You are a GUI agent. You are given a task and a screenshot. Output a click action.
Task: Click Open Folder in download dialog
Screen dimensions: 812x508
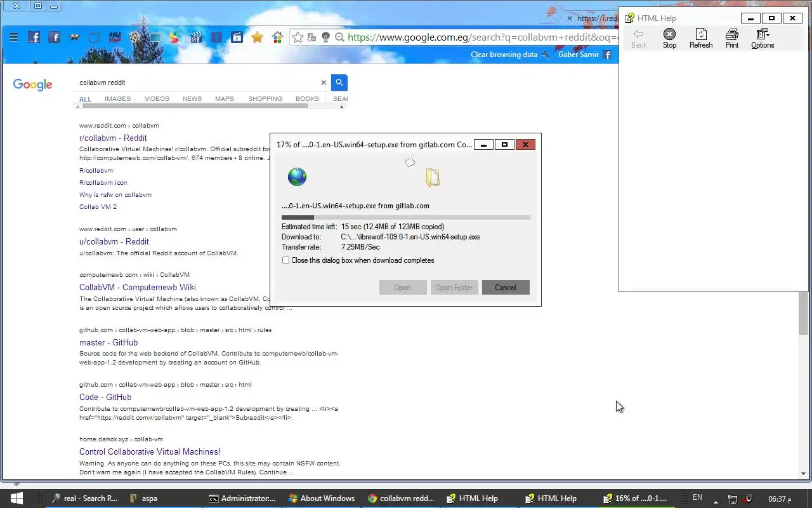(x=454, y=288)
